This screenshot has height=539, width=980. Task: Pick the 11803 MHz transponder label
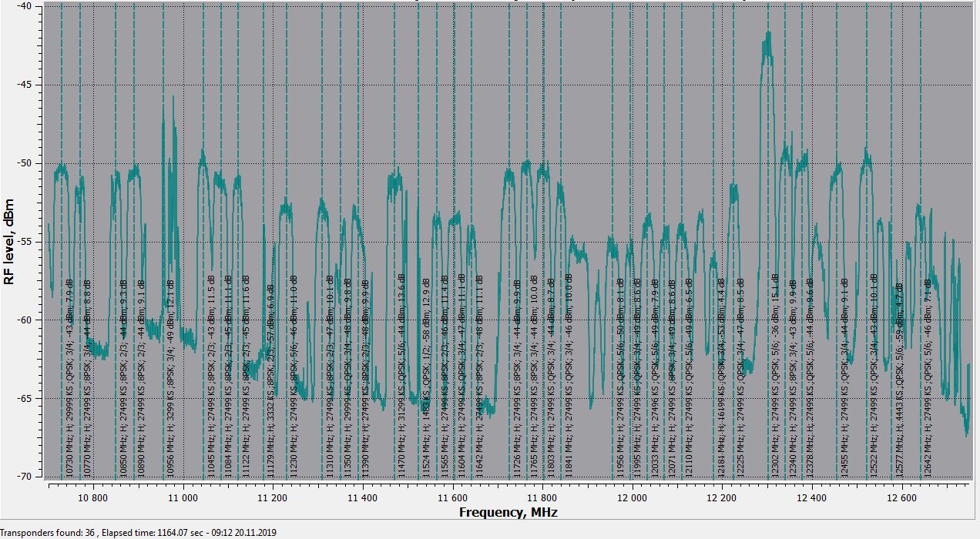552,377
